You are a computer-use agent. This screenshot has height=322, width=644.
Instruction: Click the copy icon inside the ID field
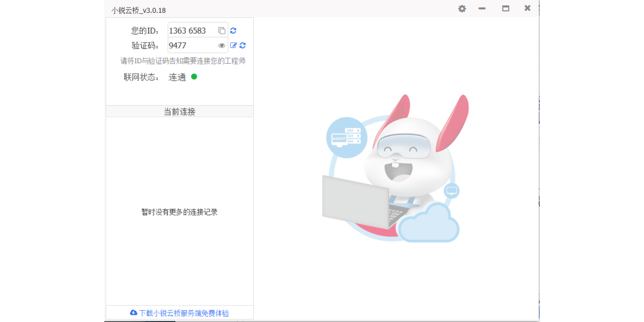[x=222, y=31]
